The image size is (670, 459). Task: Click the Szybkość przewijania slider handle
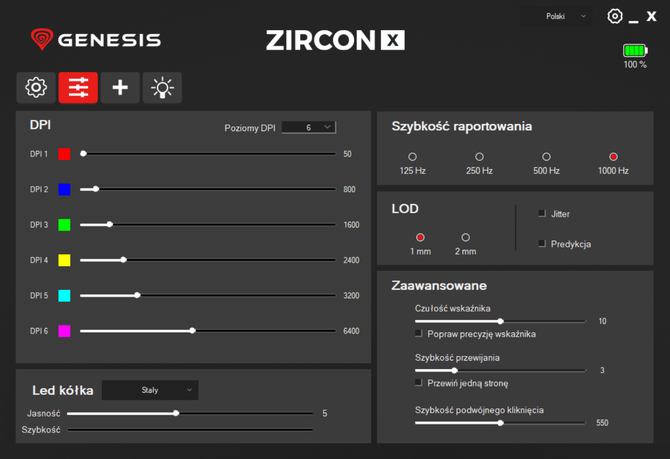455,371
